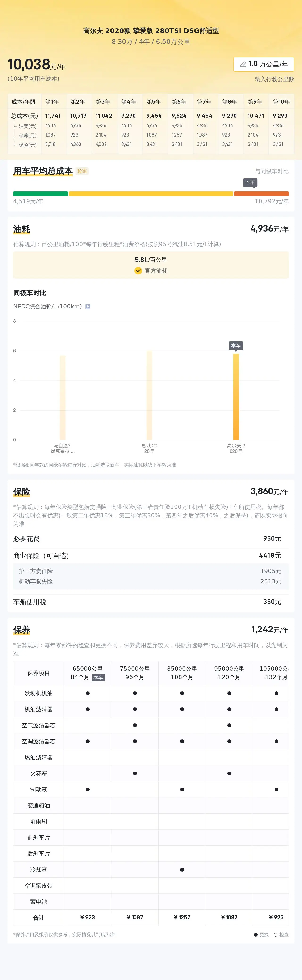Click the 马自达3 昂克赛拉 chart bar
Image resolution: width=302 pixels, height=980 pixels.
63,398
